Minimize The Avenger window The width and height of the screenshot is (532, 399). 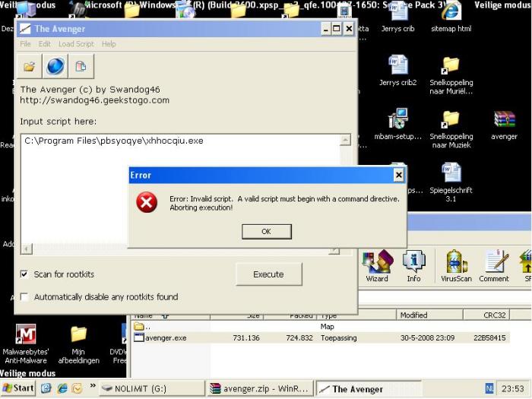tap(326, 29)
